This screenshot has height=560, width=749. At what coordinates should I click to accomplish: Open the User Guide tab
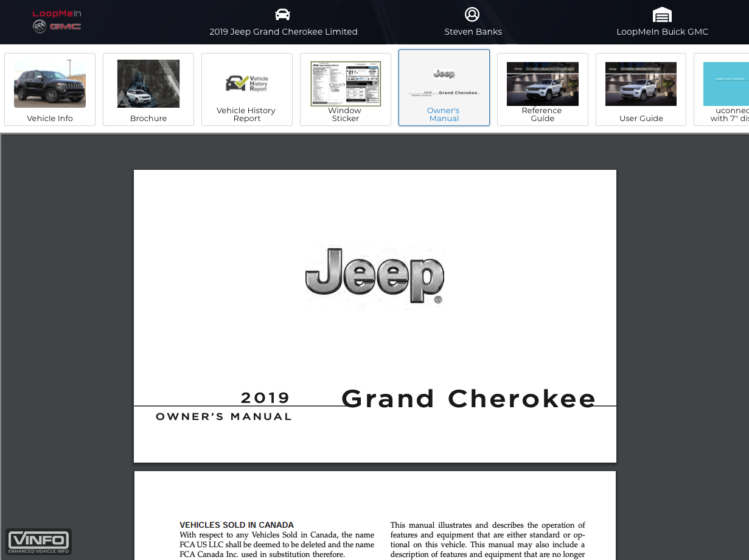pos(641,89)
